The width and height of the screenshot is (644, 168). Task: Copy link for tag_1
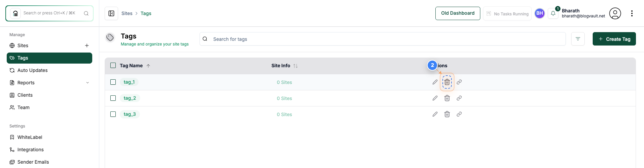pos(459,82)
